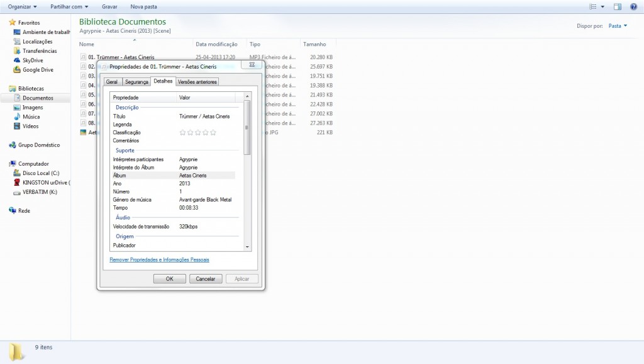644x364 pixels.
Task: Click the Aplicar button
Action: tap(241, 279)
